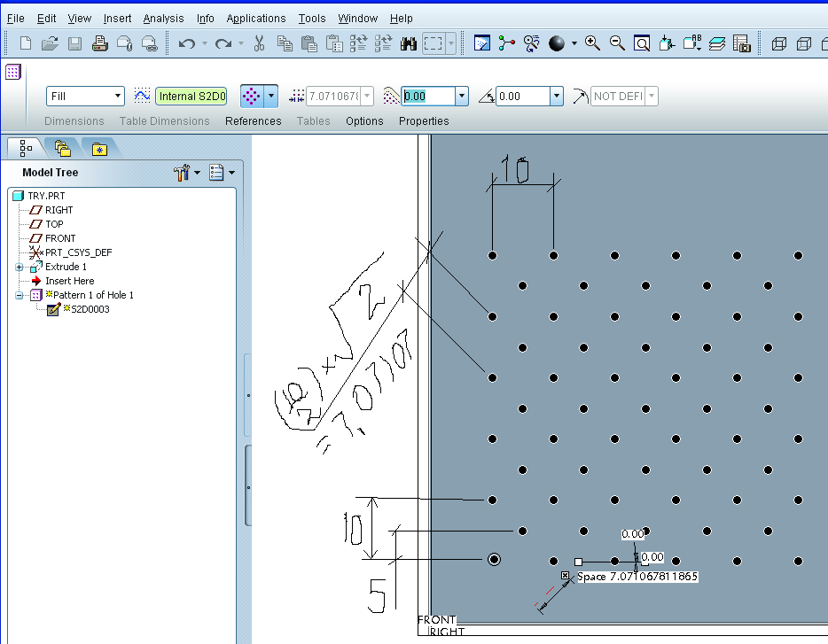Refit model to screen
Screen dimensions: 828x644
tap(642, 43)
